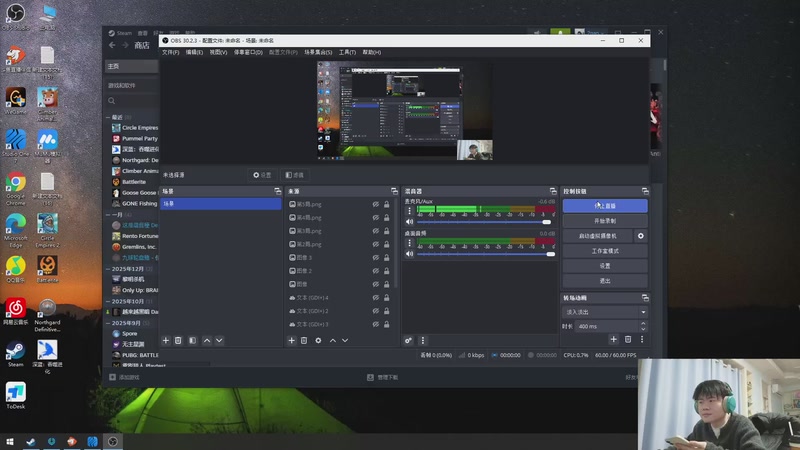Click the add source plus icon
Viewport: 800px width, 450px height.
[x=292, y=340]
